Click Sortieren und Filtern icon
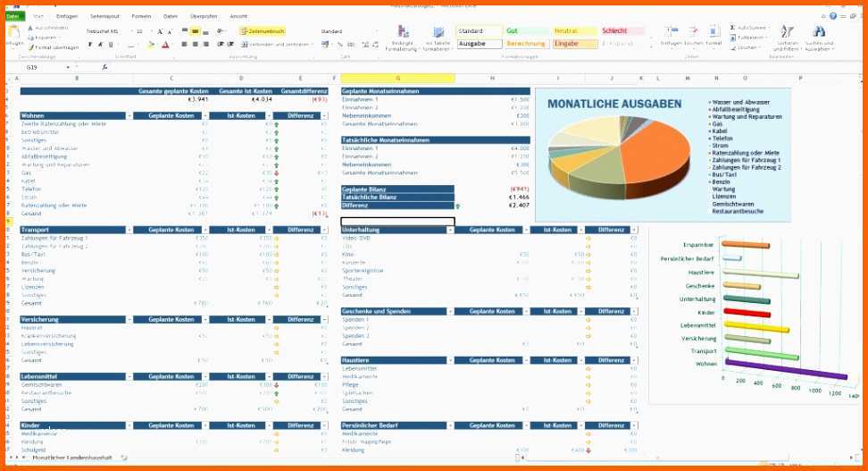The image size is (868, 471). click(787, 31)
